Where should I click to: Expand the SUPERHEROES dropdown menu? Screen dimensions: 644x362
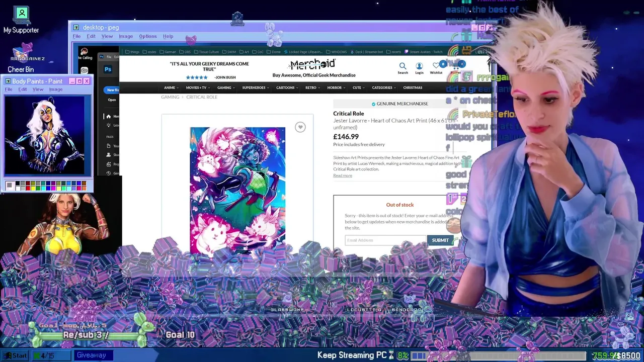pyautogui.click(x=256, y=87)
